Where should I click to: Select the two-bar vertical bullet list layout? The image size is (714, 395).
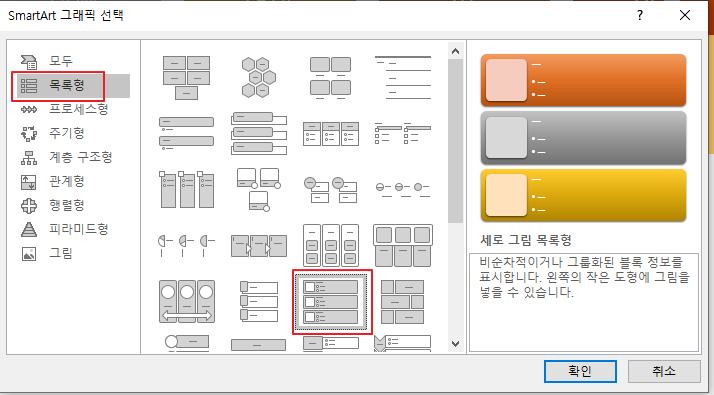(186, 133)
